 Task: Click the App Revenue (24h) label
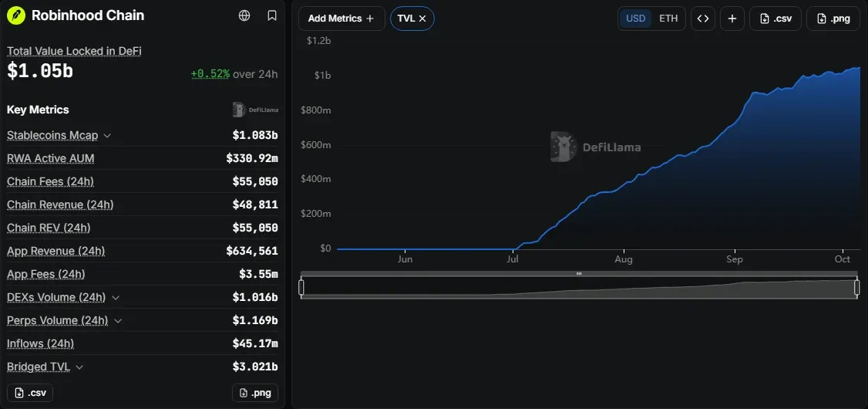pos(56,251)
